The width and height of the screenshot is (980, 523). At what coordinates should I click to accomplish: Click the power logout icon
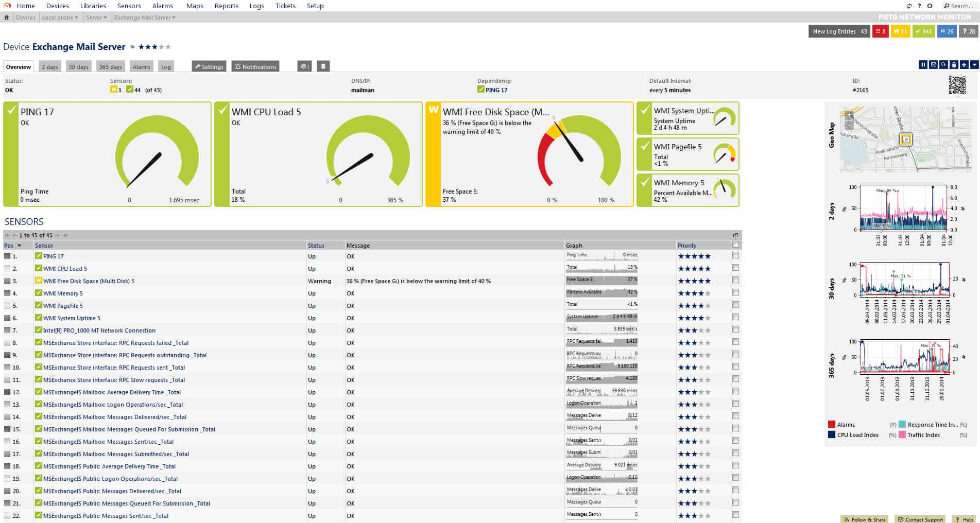coord(930,6)
